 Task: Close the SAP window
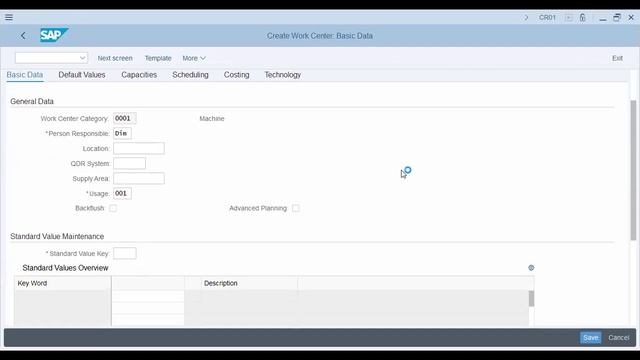631,18
